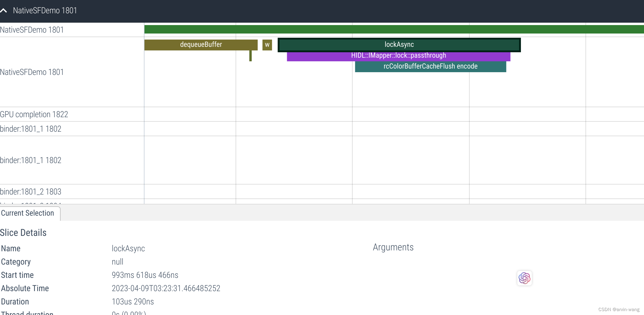The width and height of the screenshot is (644, 315).
Task: Click the Category label
Action: (x=16, y=262)
